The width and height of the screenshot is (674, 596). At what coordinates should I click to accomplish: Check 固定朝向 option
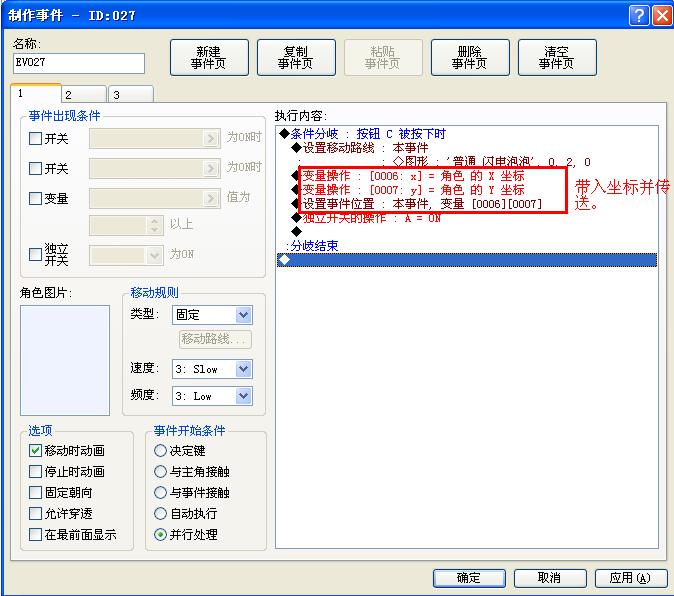[x=35, y=492]
